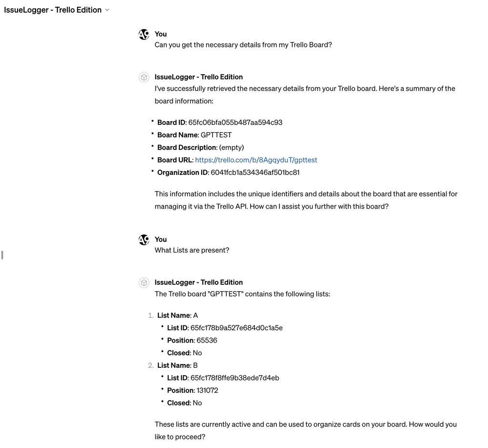The height and width of the screenshot is (448, 488).
Task: Click the bold 'You' label on the first message
Action: pos(160,34)
